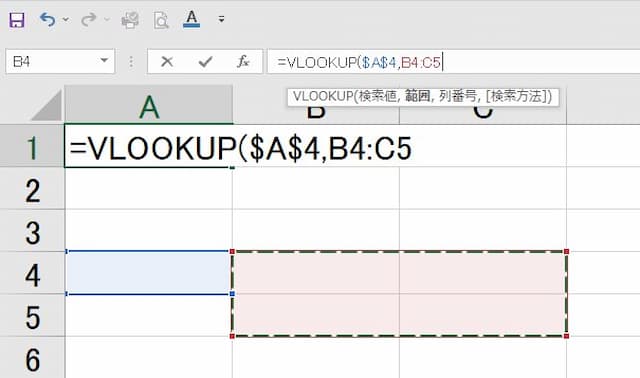The height and width of the screenshot is (378, 640).
Task: Click the Redo arrow icon
Action: (89, 19)
